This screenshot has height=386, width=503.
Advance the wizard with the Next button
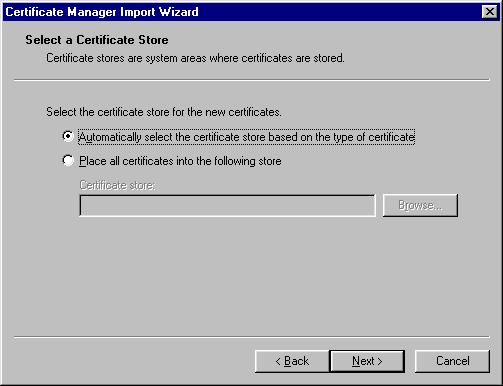click(367, 361)
